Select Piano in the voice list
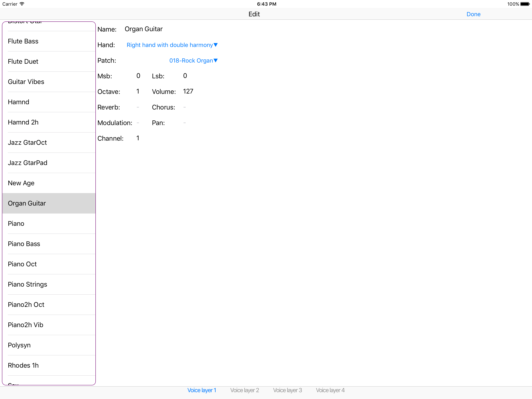Viewport: 532px width, 399px height. tap(49, 224)
